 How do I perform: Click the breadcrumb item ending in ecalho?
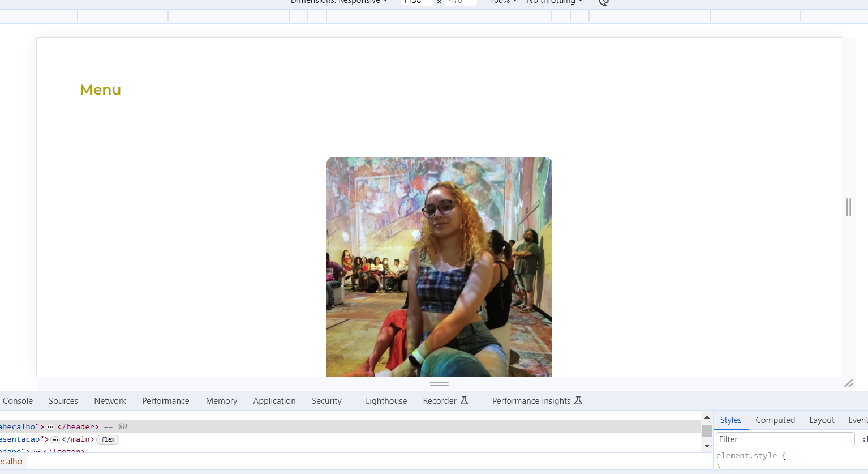[11, 462]
